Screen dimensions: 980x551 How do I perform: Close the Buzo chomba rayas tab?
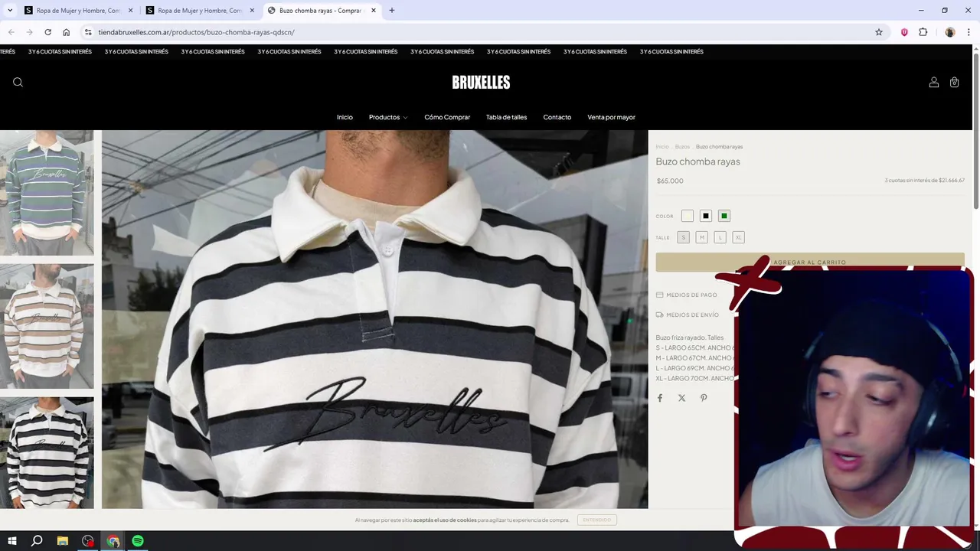tap(374, 11)
